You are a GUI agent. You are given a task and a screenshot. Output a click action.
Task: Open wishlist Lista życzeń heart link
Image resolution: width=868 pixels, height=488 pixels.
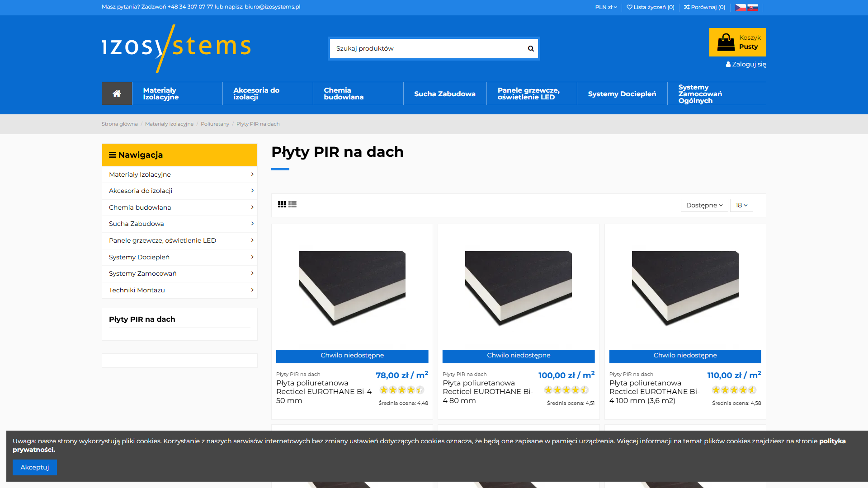pyautogui.click(x=650, y=7)
